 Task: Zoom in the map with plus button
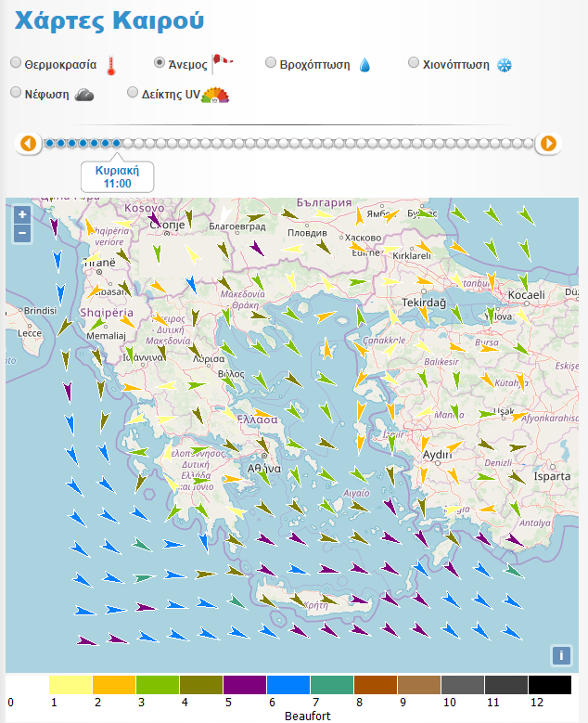22,214
